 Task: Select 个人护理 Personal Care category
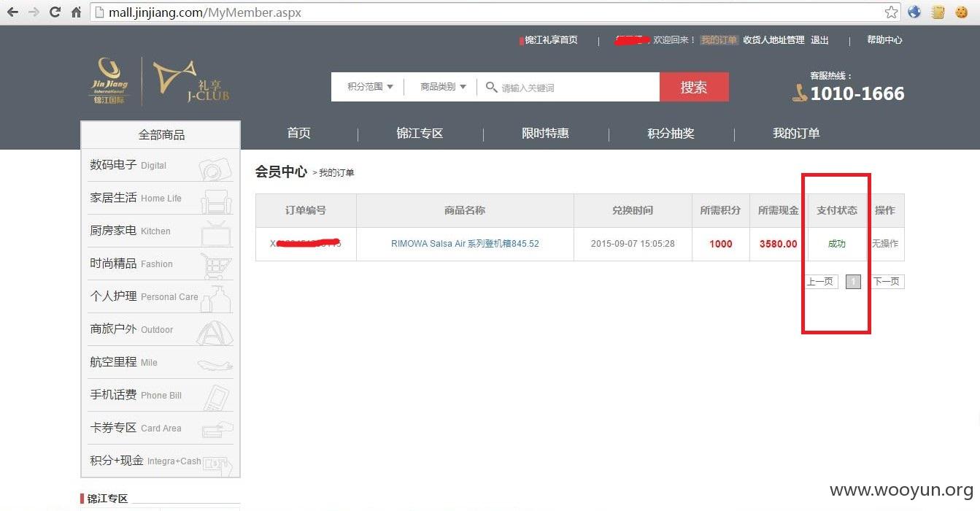(161, 296)
